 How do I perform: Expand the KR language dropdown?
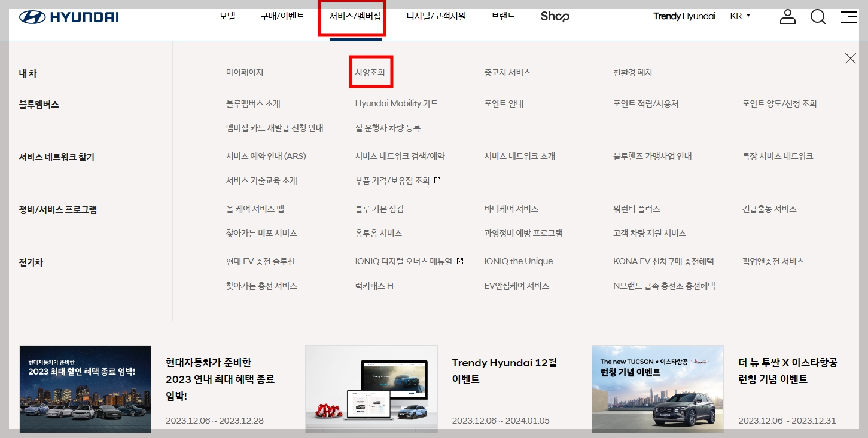pos(740,16)
